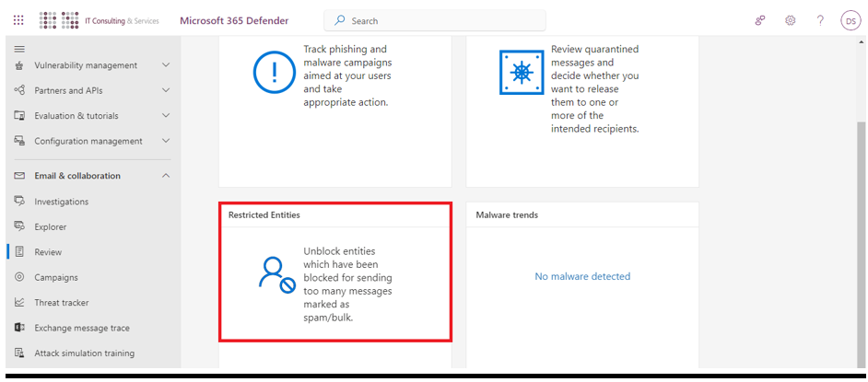This screenshot has width=868, height=382.
Task: Click the Campaigns target icon
Action: [x=19, y=277]
